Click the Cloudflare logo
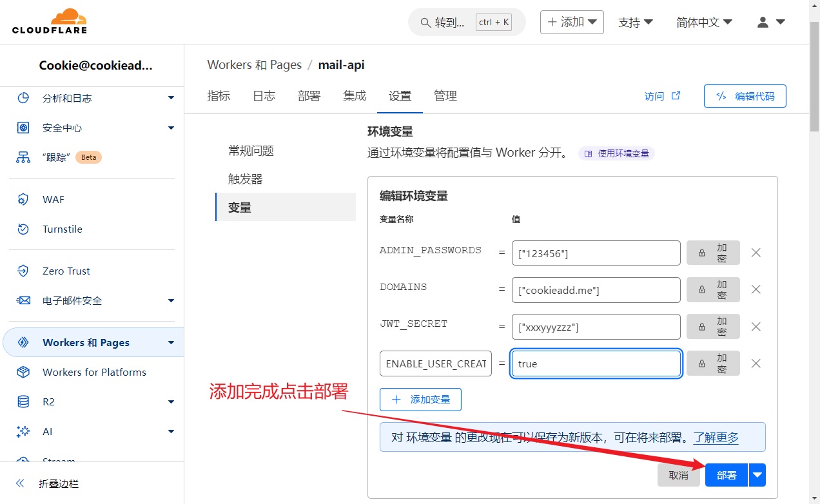820x504 pixels. (x=50, y=21)
